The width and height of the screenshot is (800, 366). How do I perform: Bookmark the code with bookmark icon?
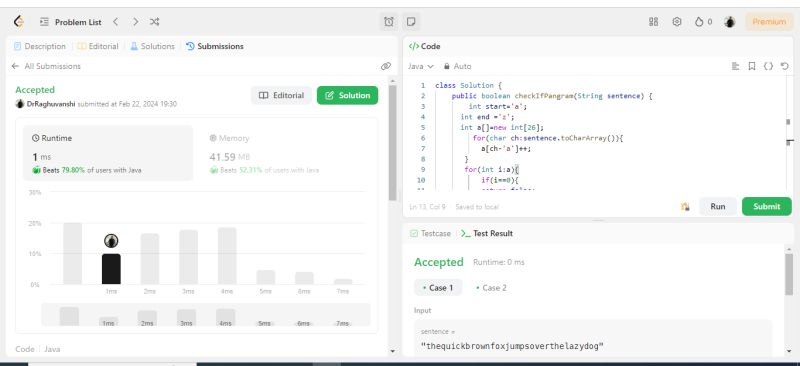click(752, 66)
